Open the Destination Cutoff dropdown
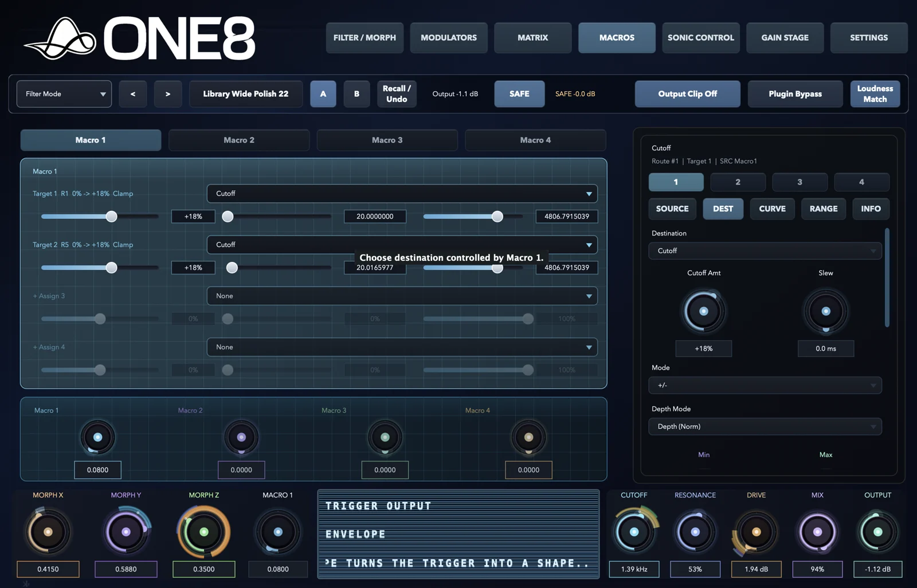This screenshot has width=917, height=588. (x=765, y=251)
